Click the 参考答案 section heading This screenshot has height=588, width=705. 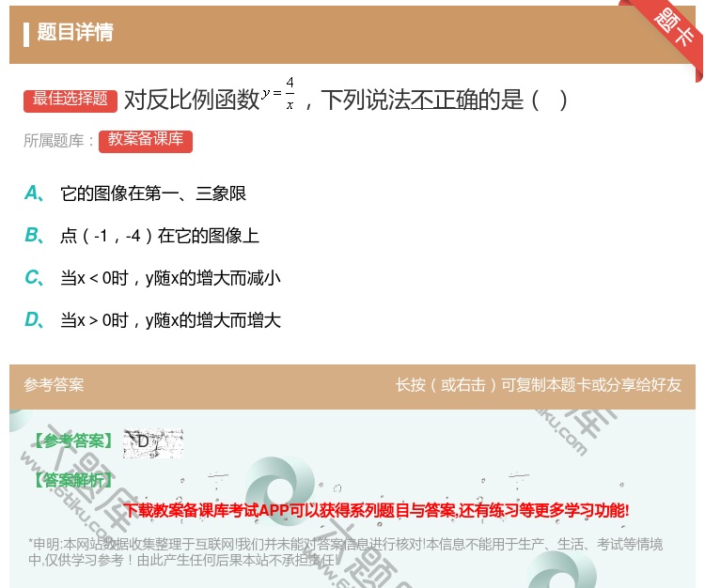coord(54,385)
